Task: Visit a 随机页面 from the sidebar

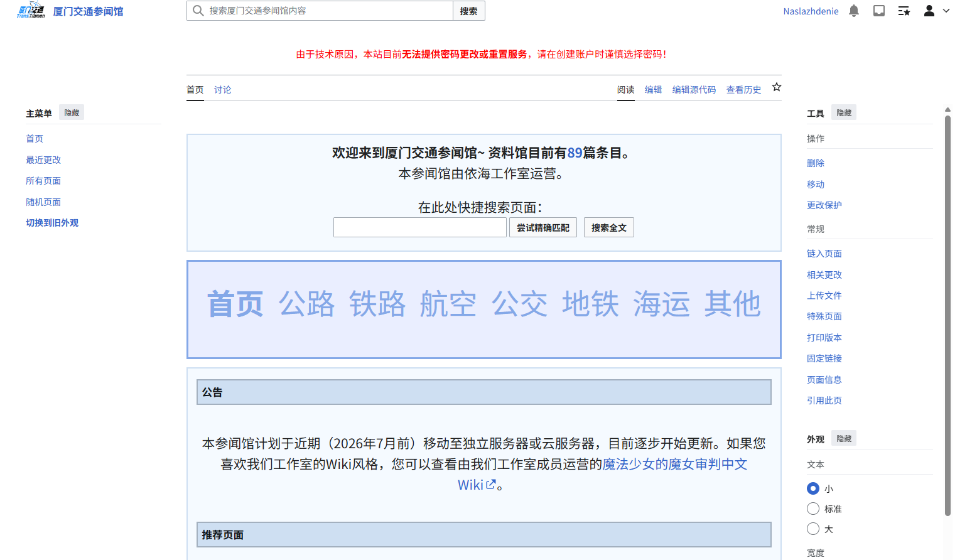Action: (x=43, y=202)
